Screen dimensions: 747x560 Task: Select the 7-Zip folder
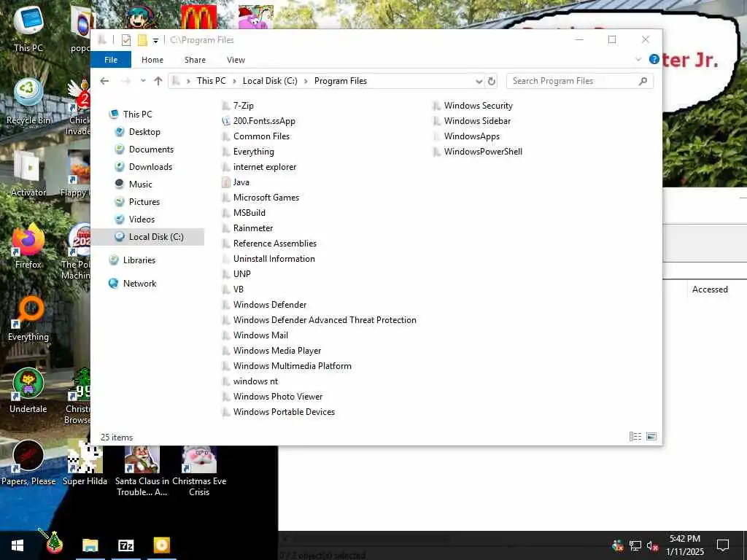tap(243, 106)
